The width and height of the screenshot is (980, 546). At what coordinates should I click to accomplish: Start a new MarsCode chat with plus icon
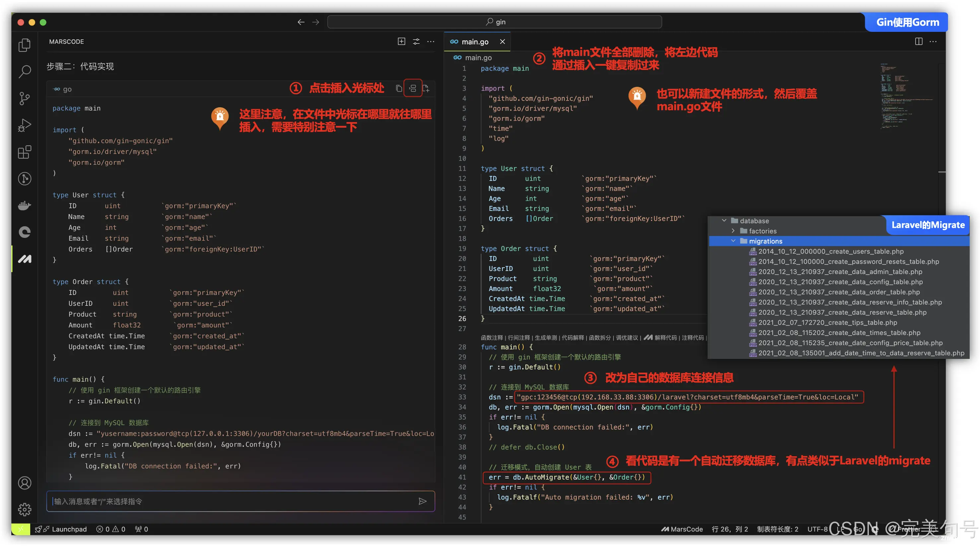pos(401,41)
